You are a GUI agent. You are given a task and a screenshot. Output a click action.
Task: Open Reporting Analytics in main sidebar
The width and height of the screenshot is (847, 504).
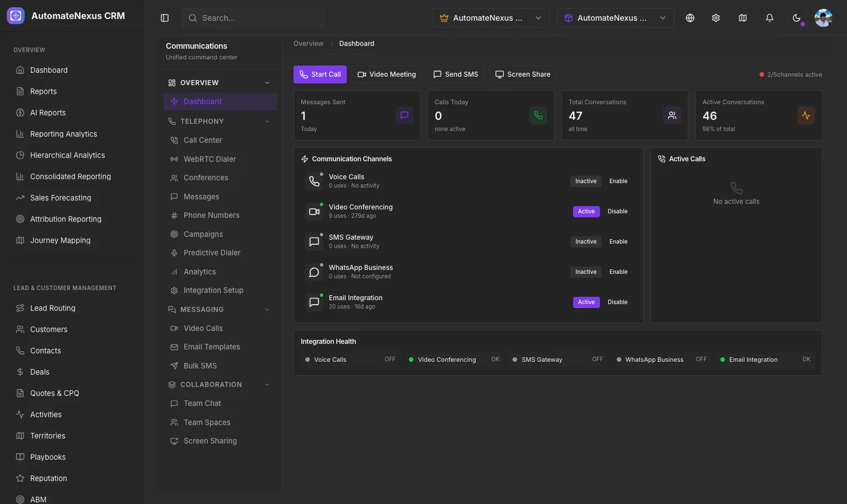pos(72,134)
